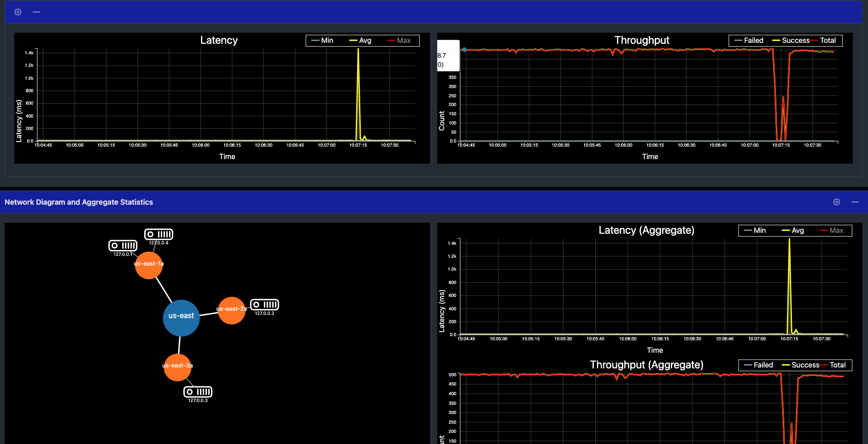Viewport: 868px width, 444px height.
Task: Toggle the Min series in Latency legend
Action: coord(327,40)
